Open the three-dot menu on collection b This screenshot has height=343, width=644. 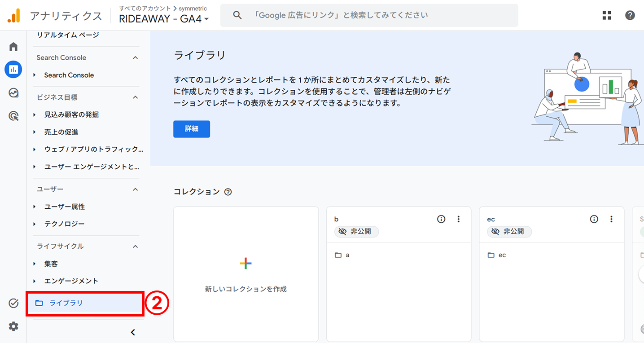458,219
